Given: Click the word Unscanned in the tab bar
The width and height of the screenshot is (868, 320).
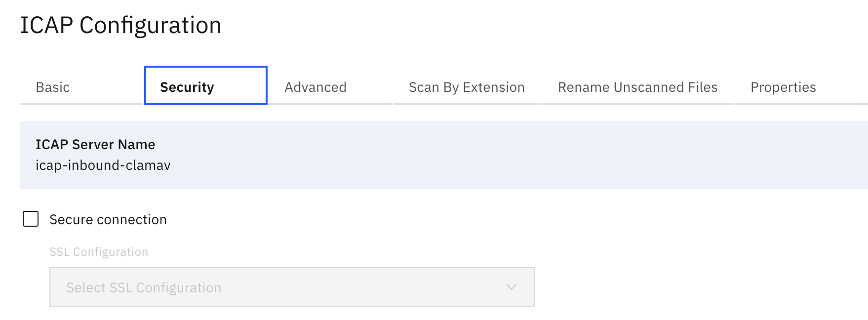Looking at the screenshot, I should pos(649,87).
